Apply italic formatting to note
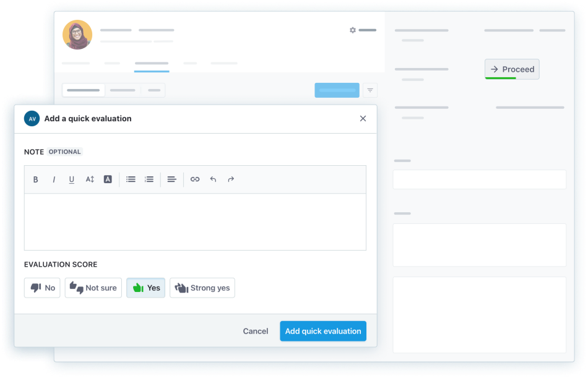The width and height of the screenshot is (588, 378). pos(54,179)
